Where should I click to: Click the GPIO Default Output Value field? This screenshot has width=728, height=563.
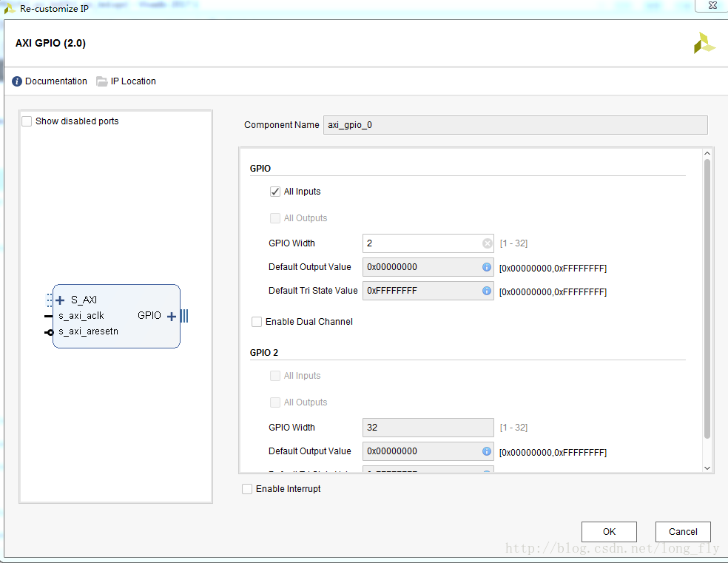point(428,267)
